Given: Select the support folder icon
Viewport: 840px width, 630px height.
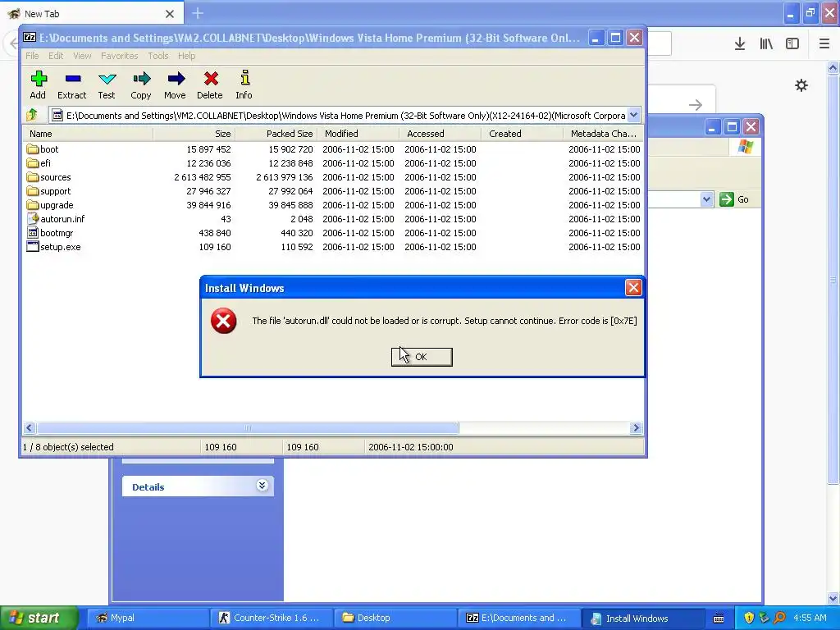Looking at the screenshot, I should tap(33, 190).
